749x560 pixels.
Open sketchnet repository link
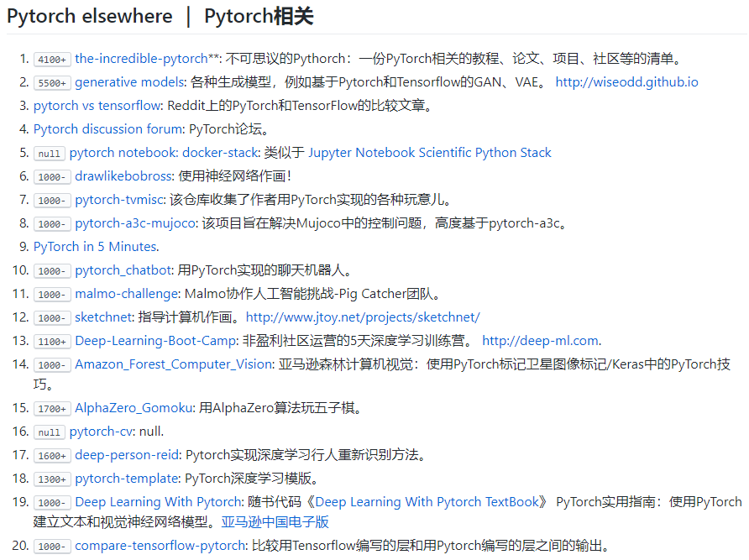[x=103, y=317]
